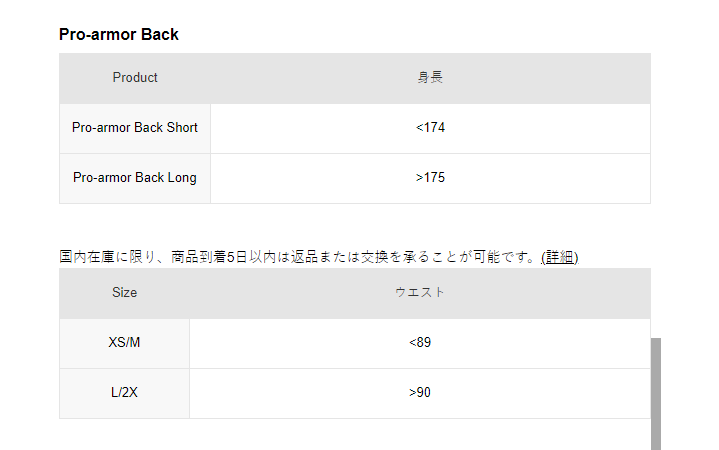Image resolution: width=719 pixels, height=450 pixels.
Task: Click the Size column header
Action: (x=125, y=293)
